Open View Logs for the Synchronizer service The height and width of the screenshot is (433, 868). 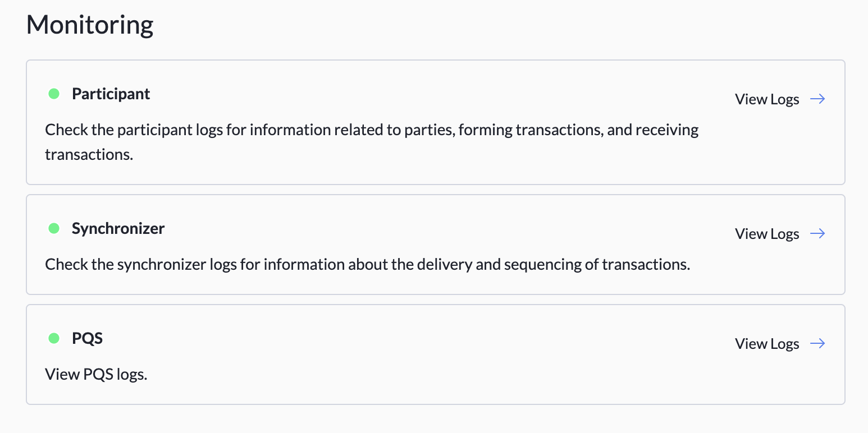click(767, 233)
